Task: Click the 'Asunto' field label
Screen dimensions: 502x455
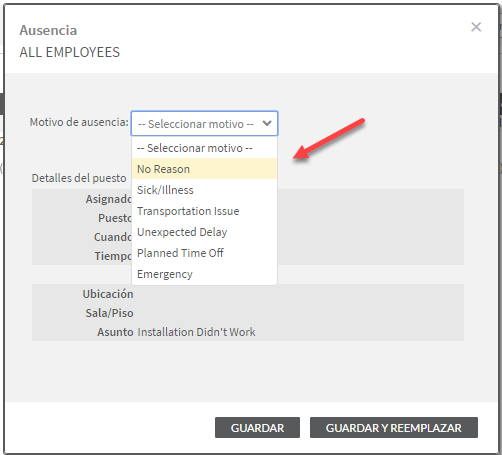Action: (115, 332)
